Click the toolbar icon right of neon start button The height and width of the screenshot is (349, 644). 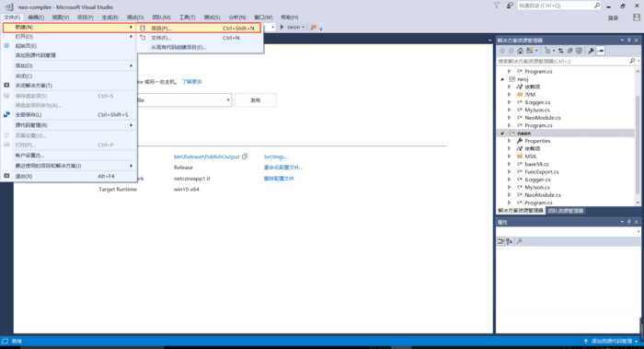(314, 27)
